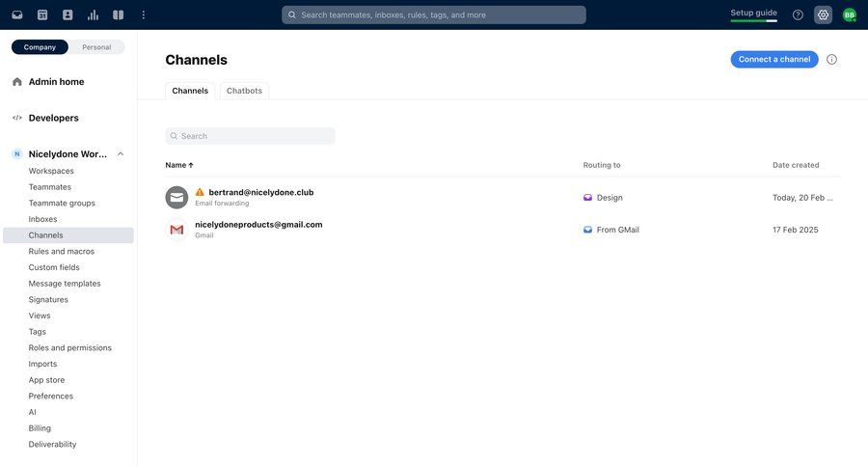Click the Routing to column header
Viewport: 868px width, 467px height.
pos(602,165)
